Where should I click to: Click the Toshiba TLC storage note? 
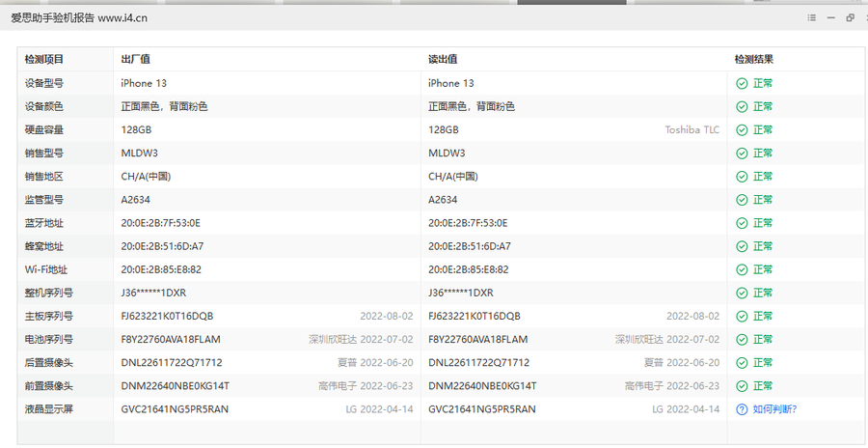click(x=692, y=129)
